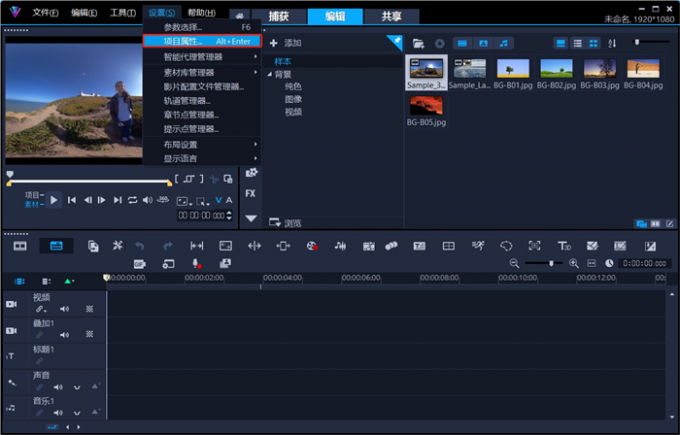
Task: Open 轨道管理器 from the menu
Action: pyautogui.click(x=202, y=101)
